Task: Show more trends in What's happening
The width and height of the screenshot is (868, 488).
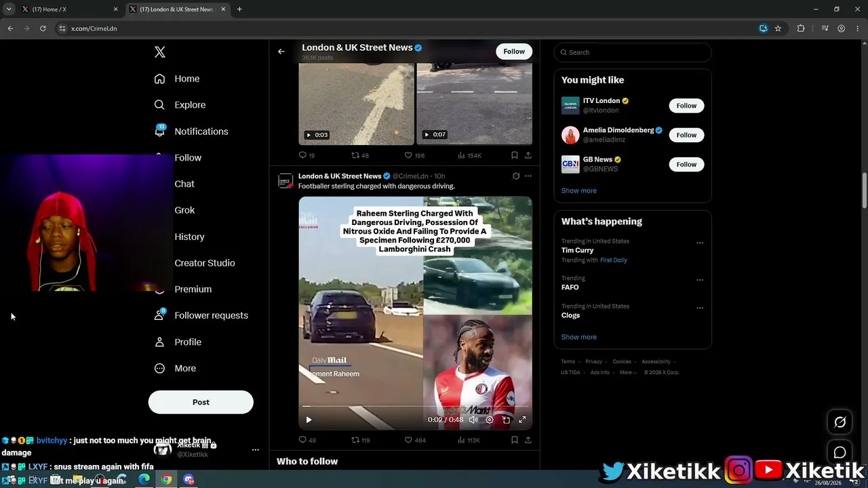Action: 579,337
